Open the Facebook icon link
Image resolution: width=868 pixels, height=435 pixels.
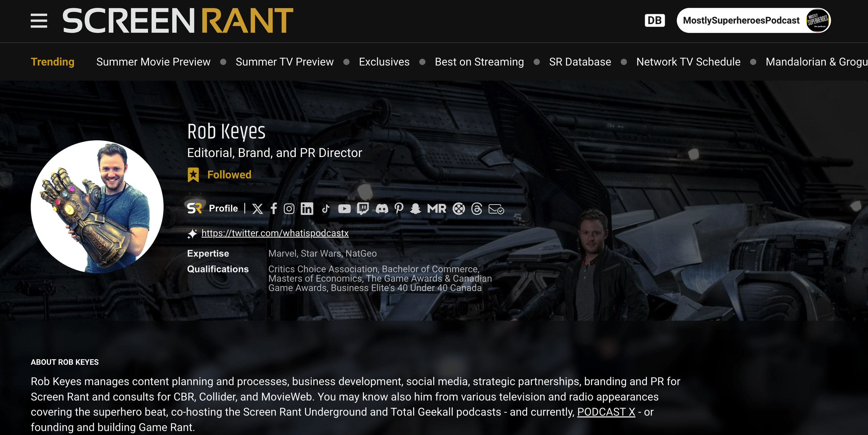click(x=274, y=208)
